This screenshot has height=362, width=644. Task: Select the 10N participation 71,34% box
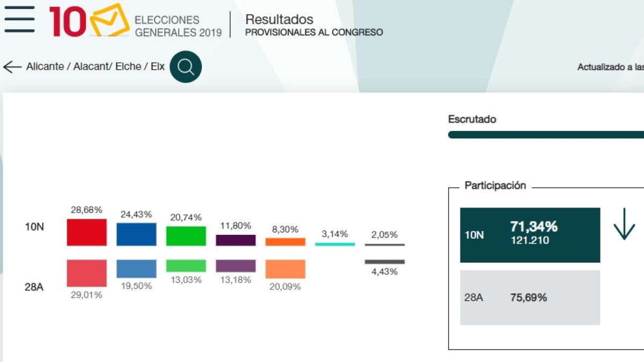click(530, 235)
